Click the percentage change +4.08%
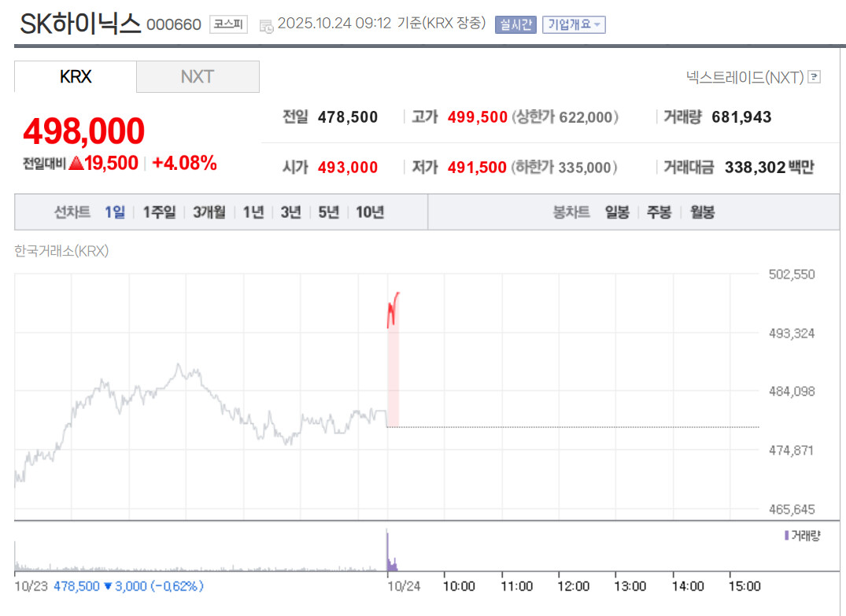The width and height of the screenshot is (846, 616). [x=184, y=163]
